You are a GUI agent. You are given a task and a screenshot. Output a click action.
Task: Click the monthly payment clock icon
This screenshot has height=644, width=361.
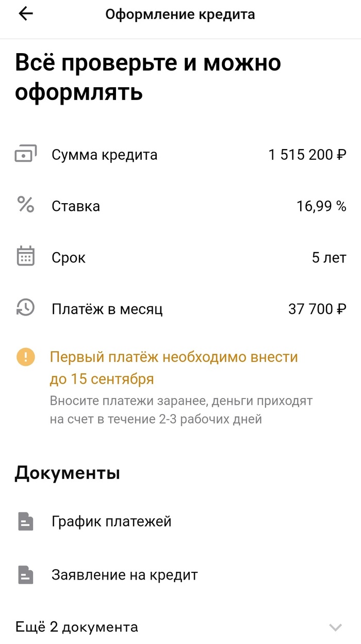(25, 308)
